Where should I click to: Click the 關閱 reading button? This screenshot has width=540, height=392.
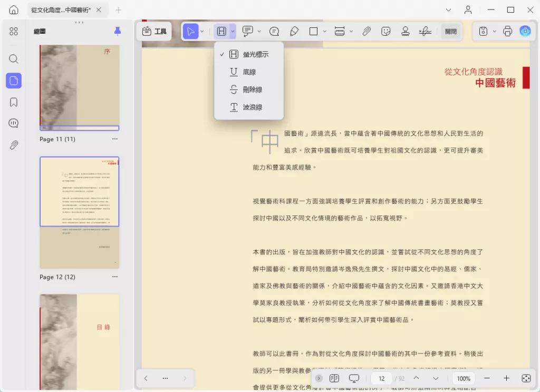click(451, 31)
